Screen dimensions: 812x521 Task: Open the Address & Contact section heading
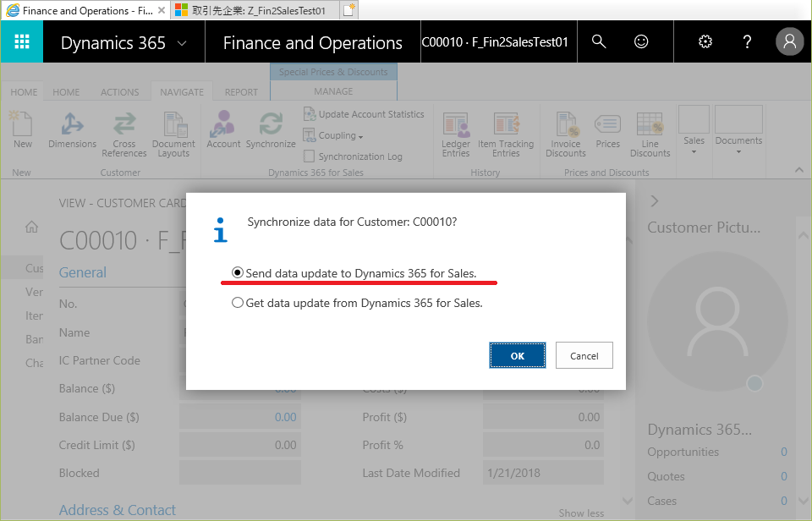117,510
